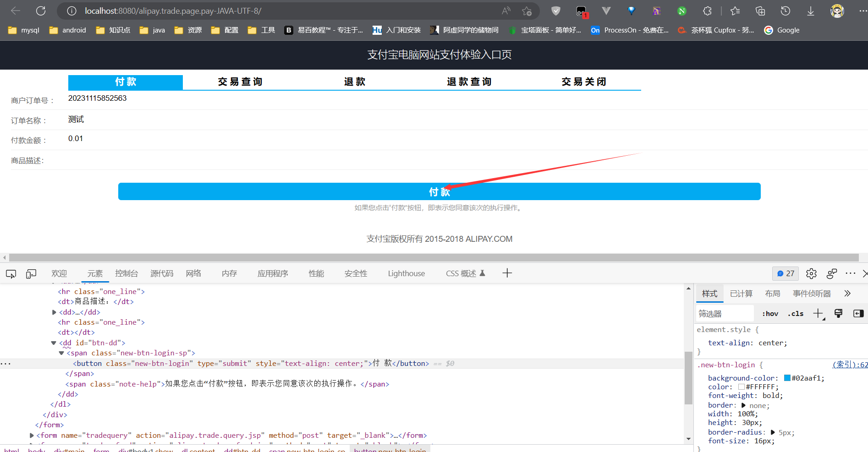Open the Collections icon
Viewport: 868px width, 452px height.
pyautogui.click(x=760, y=11)
